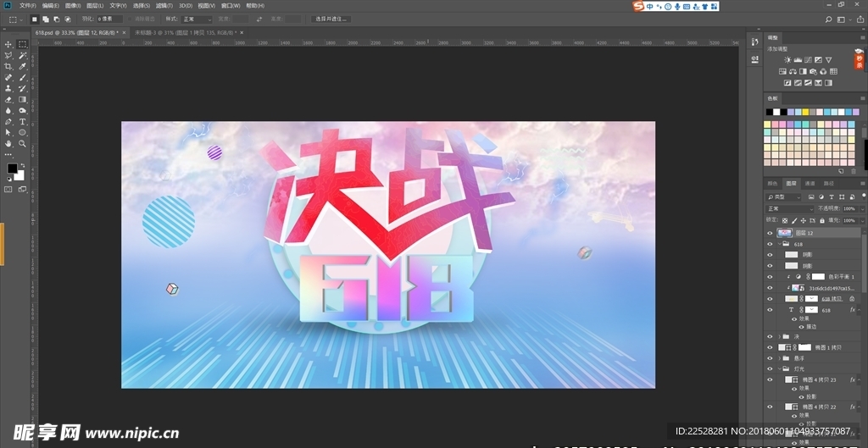This screenshot has height=448, width=868.
Task: Click Subtract from selection mode icon
Action: point(57,19)
